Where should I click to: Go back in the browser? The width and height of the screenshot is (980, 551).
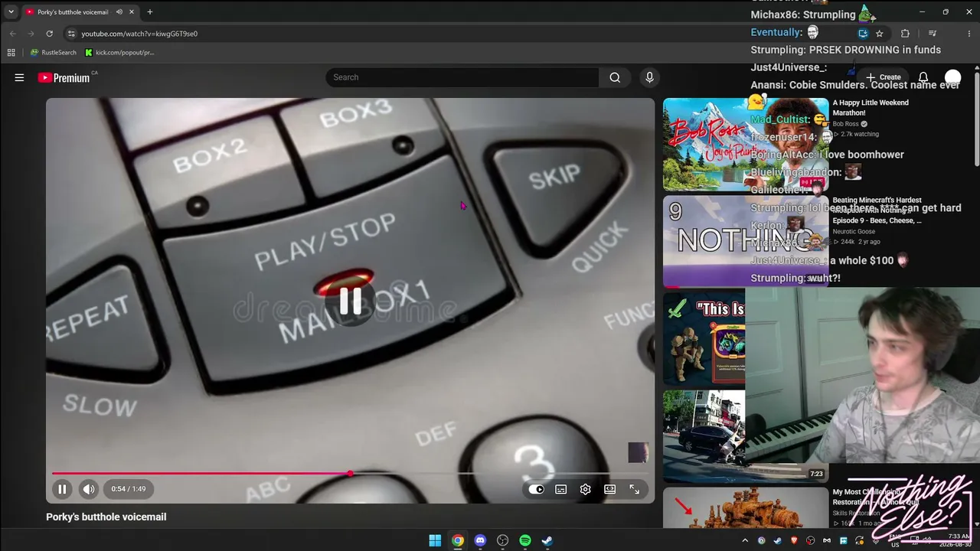[x=12, y=34]
